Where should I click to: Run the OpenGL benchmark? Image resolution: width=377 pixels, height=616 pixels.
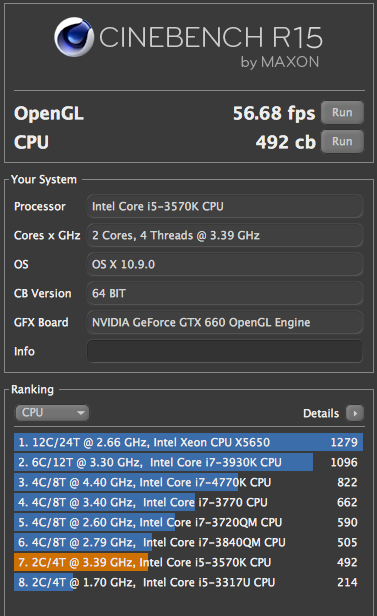pyautogui.click(x=342, y=113)
